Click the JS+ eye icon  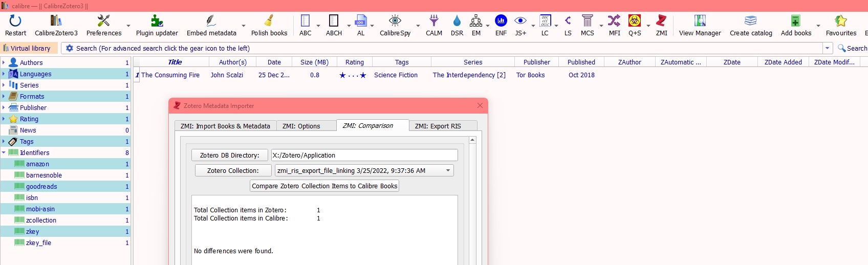pos(520,21)
